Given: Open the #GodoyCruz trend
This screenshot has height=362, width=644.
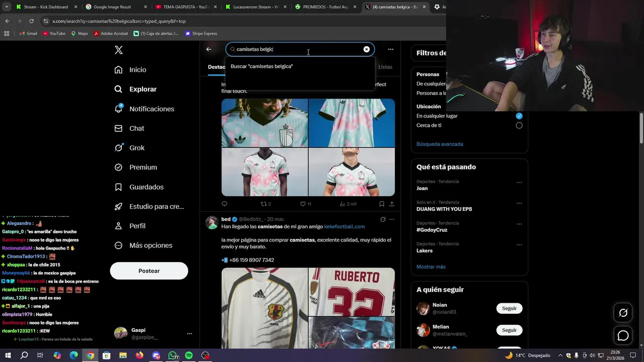Looking at the screenshot, I should [x=432, y=230].
